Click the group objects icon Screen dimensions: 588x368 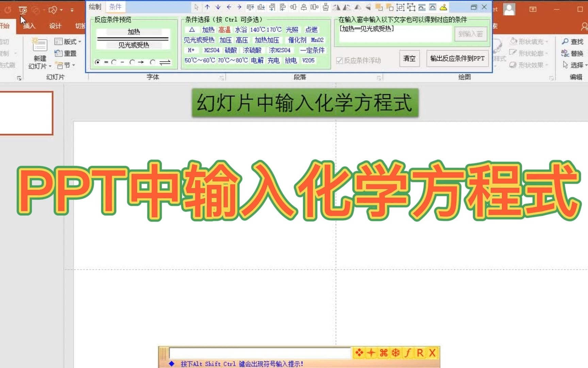pos(401,7)
